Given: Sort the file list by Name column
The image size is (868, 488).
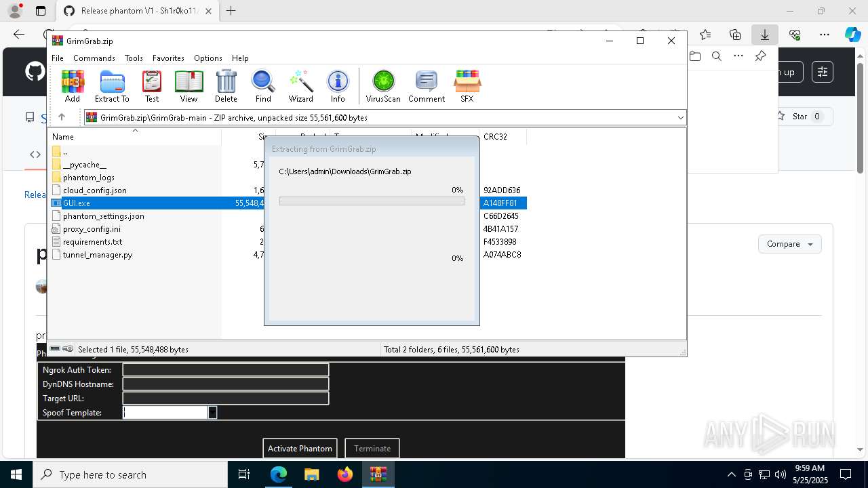Looking at the screenshot, I should (x=134, y=137).
